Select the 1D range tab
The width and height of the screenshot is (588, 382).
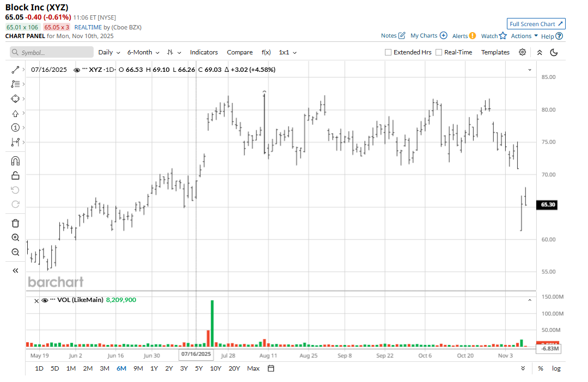[39, 368]
